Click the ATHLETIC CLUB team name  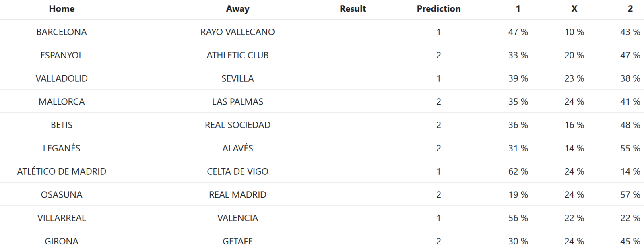pos(237,56)
